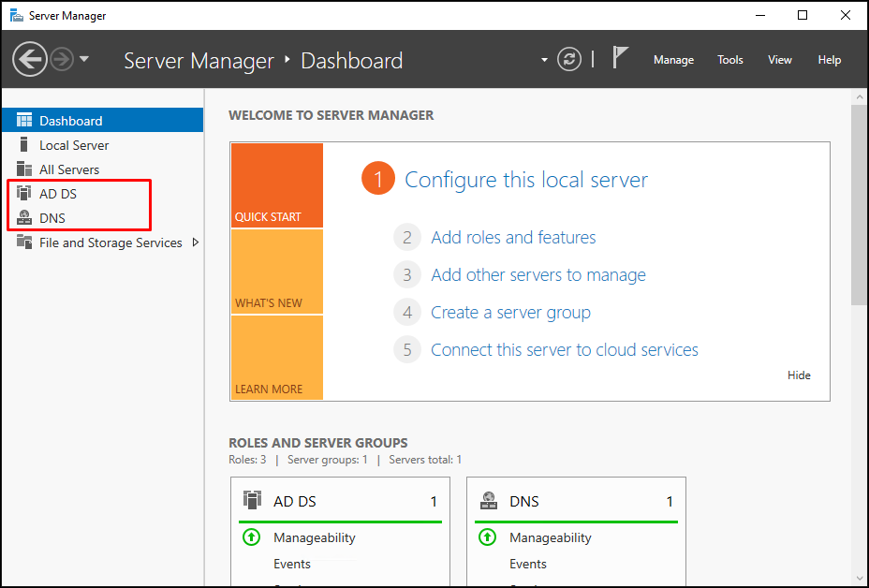Open File and Storage Services
The width and height of the screenshot is (869, 588).
(x=102, y=243)
